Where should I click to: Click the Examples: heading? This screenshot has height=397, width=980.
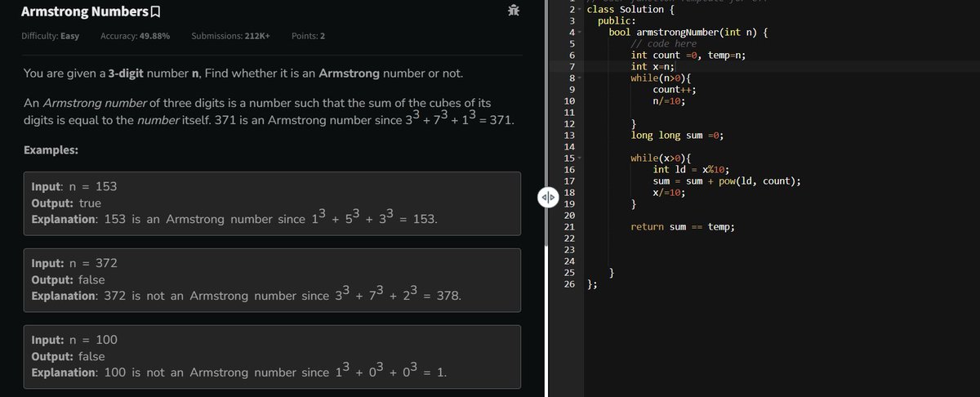pyautogui.click(x=51, y=151)
